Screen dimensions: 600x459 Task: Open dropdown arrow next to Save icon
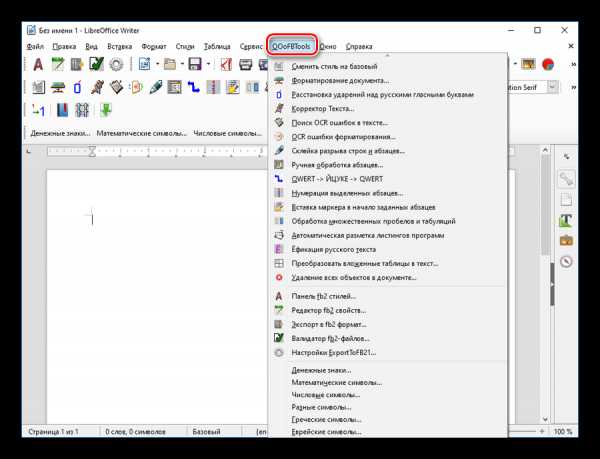pos(206,65)
